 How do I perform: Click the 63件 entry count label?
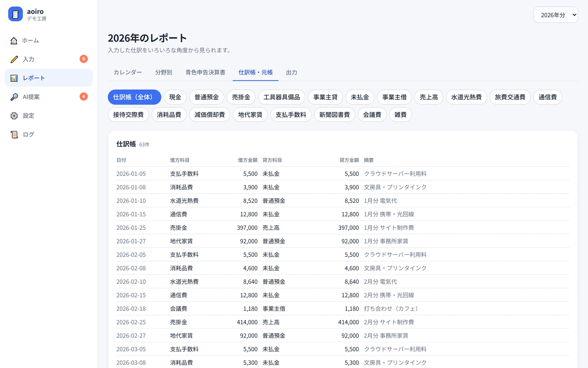(144, 144)
